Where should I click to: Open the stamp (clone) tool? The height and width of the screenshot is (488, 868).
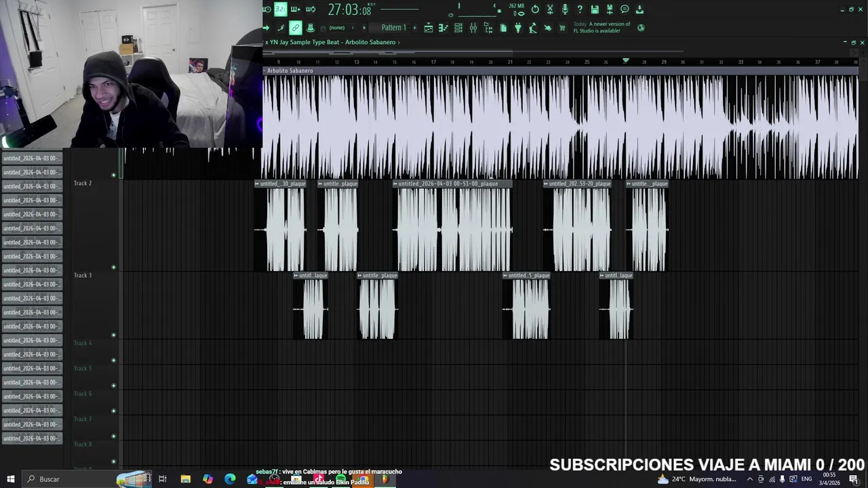click(x=311, y=28)
